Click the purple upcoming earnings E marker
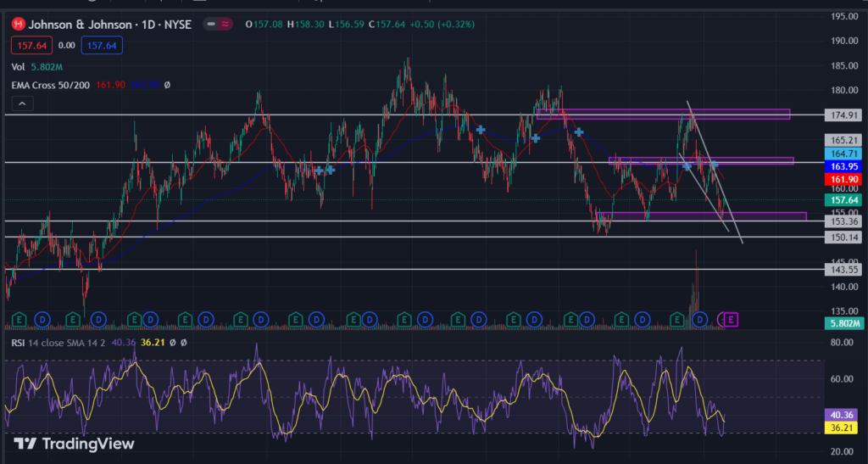The width and height of the screenshot is (868, 464). [x=731, y=320]
